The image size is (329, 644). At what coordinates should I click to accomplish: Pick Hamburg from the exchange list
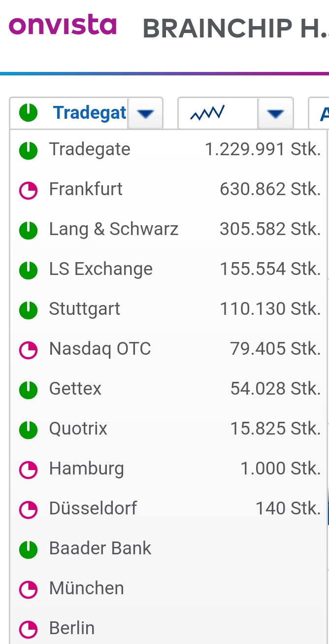(x=86, y=469)
